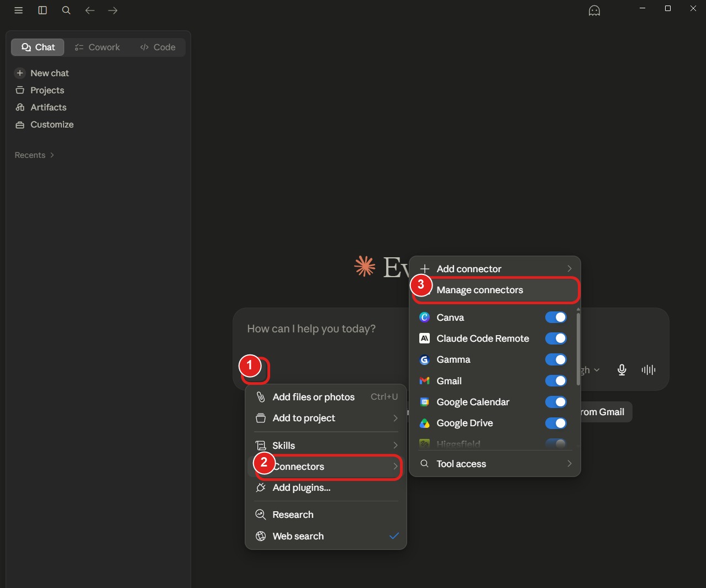This screenshot has height=588, width=706.
Task: Toggle Google Calendar connector switch
Action: [x=556, y=402]
